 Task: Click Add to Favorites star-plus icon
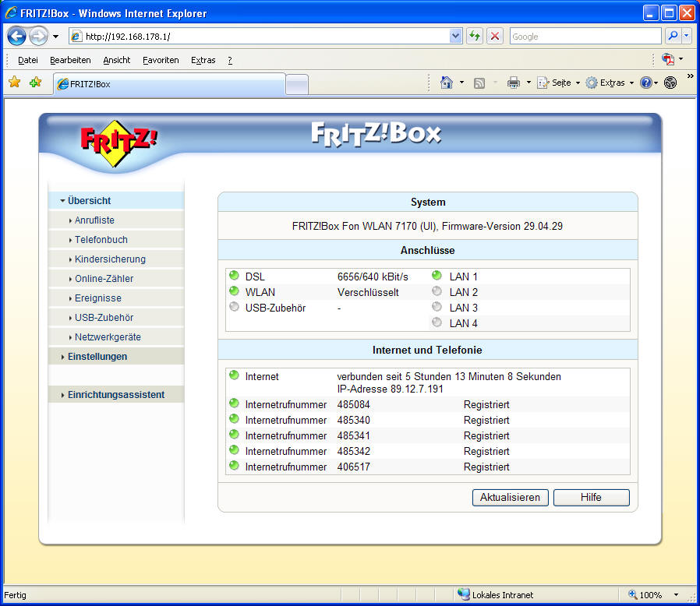pos(35,82)
